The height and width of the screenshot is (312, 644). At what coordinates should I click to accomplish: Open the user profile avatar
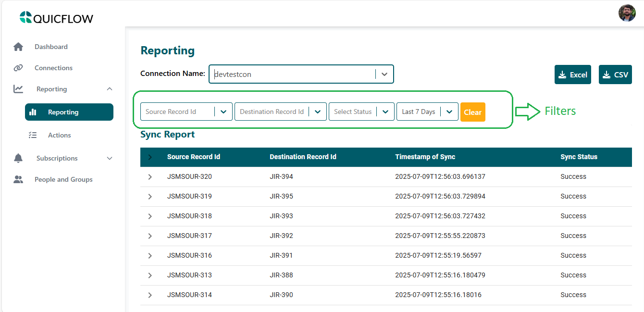coord(627,13)
